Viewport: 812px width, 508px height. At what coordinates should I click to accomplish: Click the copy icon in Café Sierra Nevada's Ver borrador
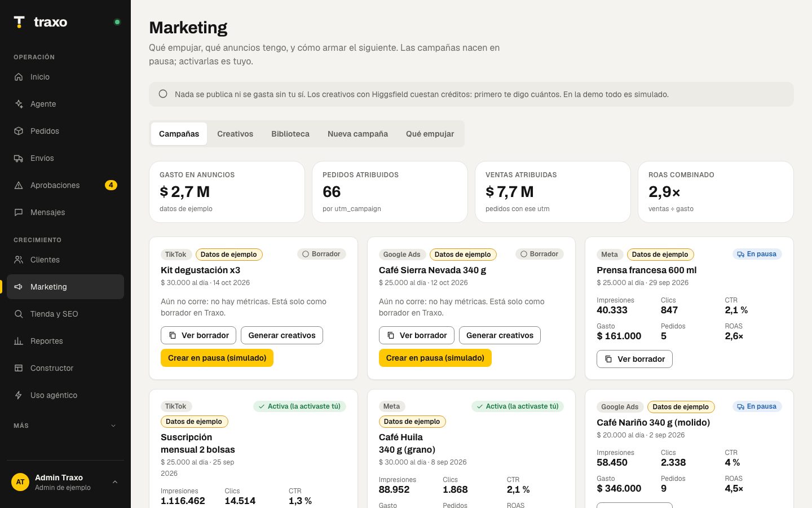[391, 335]
